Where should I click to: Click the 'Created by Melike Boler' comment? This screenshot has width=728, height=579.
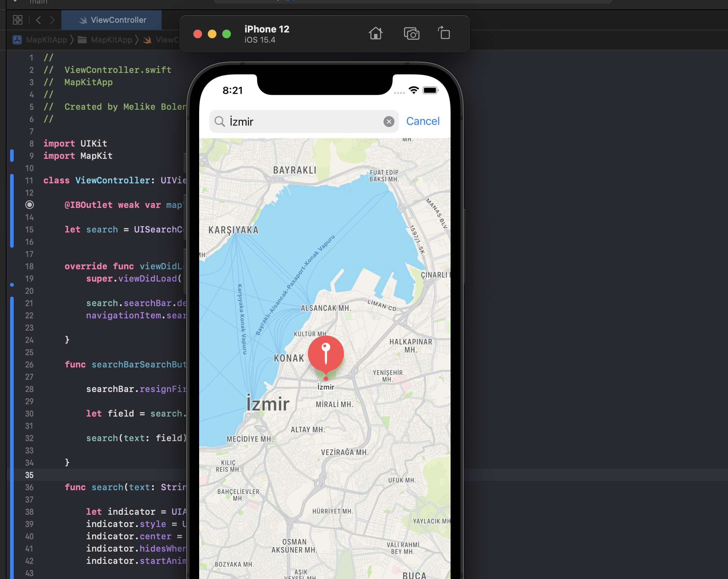115,106
